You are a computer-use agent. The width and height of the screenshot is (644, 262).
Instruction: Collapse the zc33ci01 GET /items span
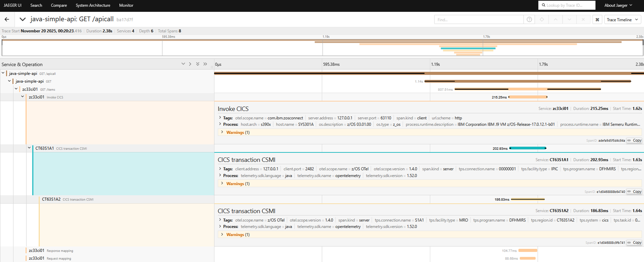point(16,89)
